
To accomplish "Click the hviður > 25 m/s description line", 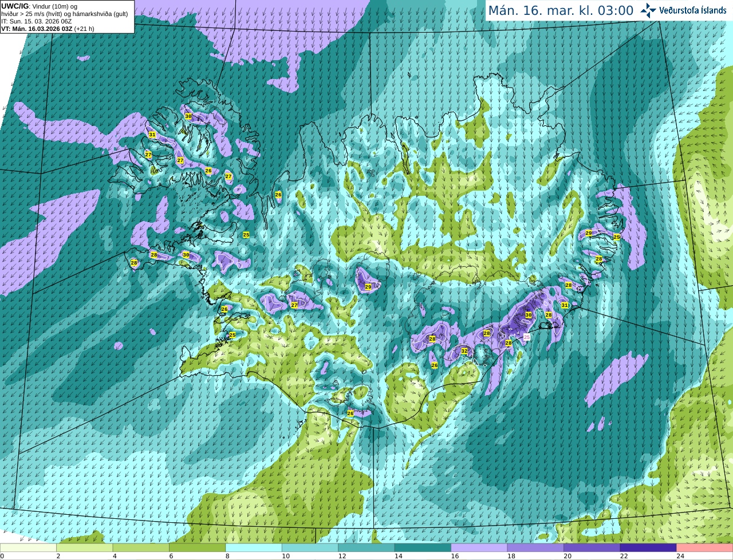I will click(x=65, y=13).
